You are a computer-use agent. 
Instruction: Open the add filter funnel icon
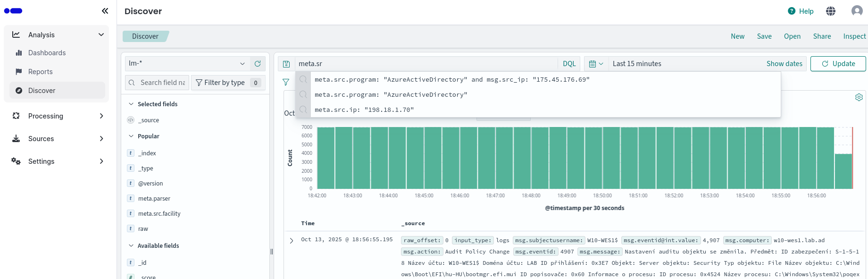[286, 82]
